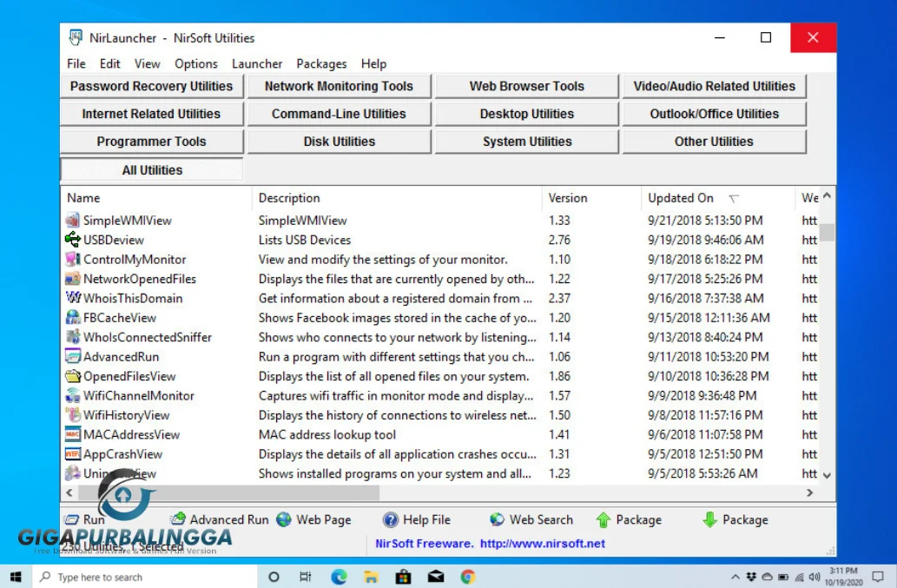Click the Web Page globe icon
Screen dimensions: 897x588
click(284, 519)
